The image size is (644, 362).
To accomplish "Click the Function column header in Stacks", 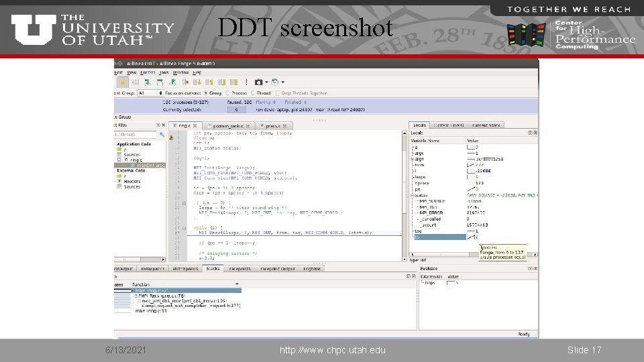I will coord(185,284).
